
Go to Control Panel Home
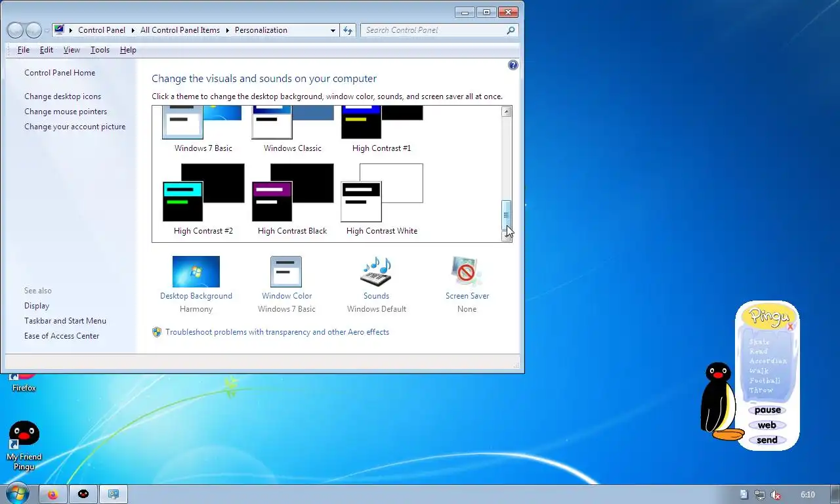(60, 73)
